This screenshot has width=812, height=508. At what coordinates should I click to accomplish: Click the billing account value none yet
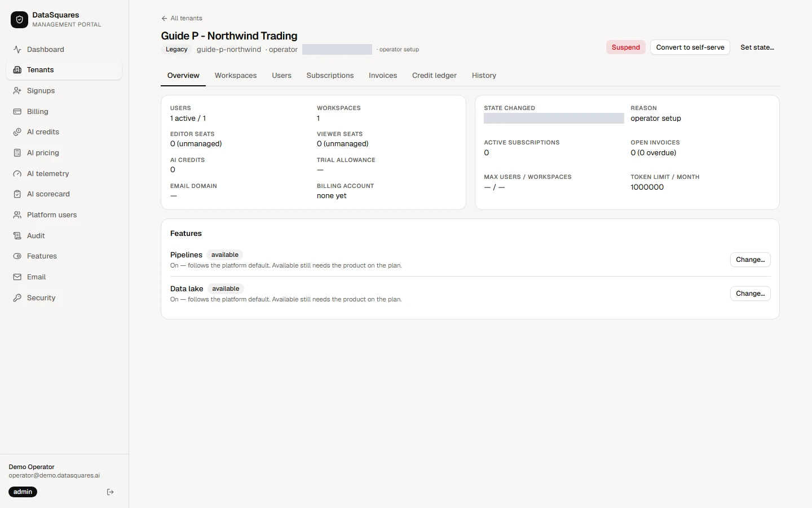tap(332, 196)
